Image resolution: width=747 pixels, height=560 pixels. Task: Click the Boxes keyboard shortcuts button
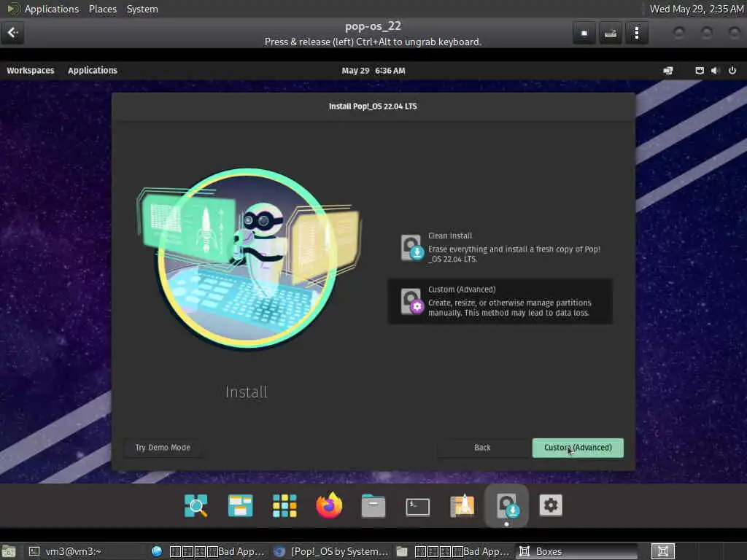[x=611, y=33]
